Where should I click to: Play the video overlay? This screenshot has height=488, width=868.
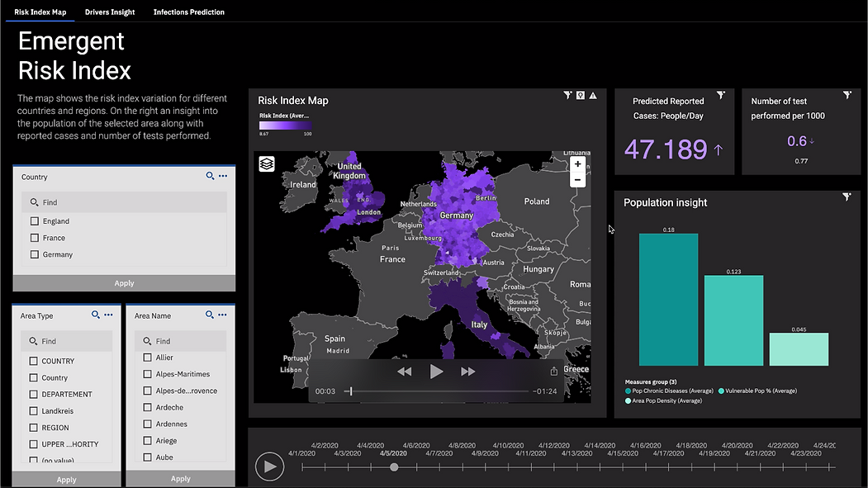[x=436, y=372]
